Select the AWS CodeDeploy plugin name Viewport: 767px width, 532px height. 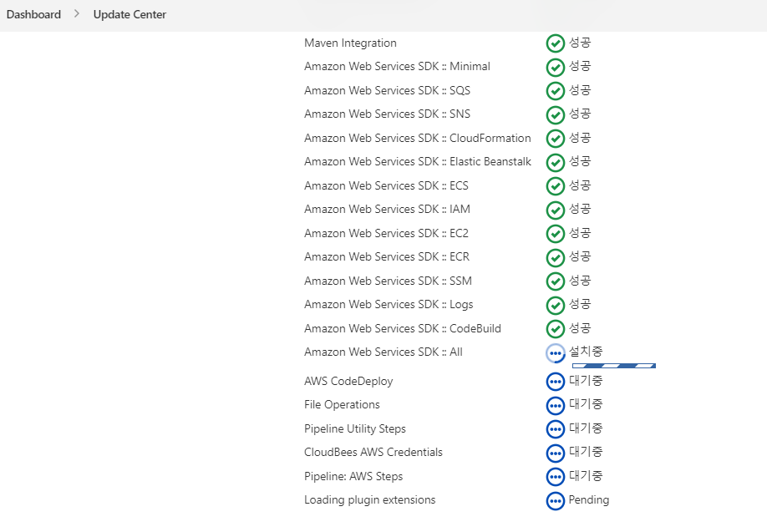[x=348, y=382]
